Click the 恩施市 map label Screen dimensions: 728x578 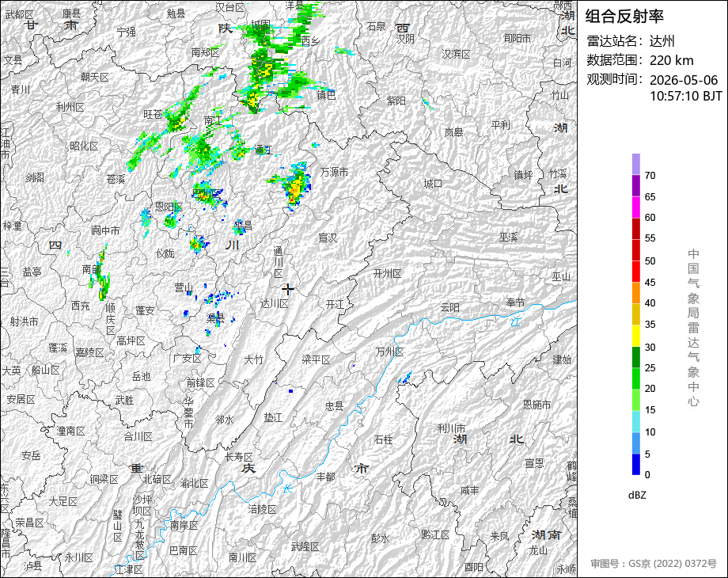coord(537,405)
